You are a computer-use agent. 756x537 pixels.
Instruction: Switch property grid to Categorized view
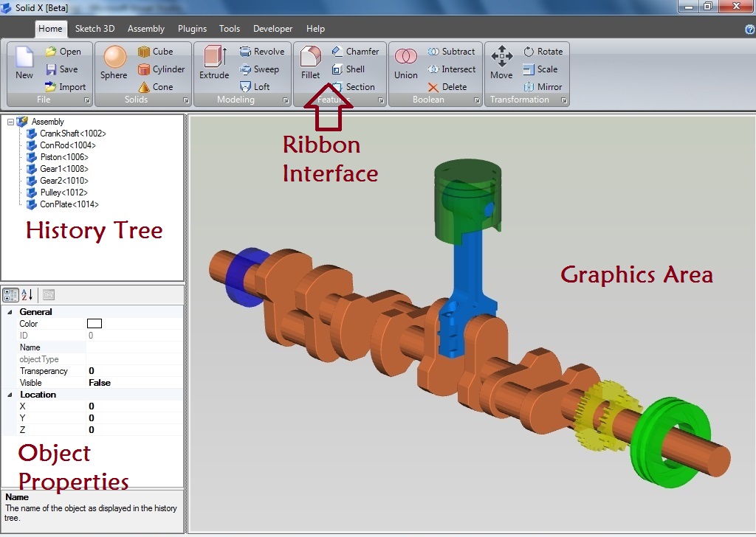10,295
